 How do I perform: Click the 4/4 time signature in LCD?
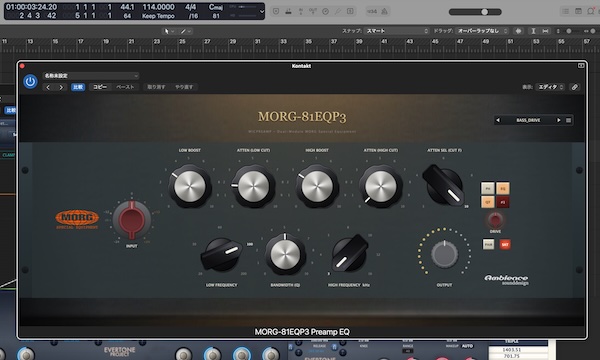(190, 7)
